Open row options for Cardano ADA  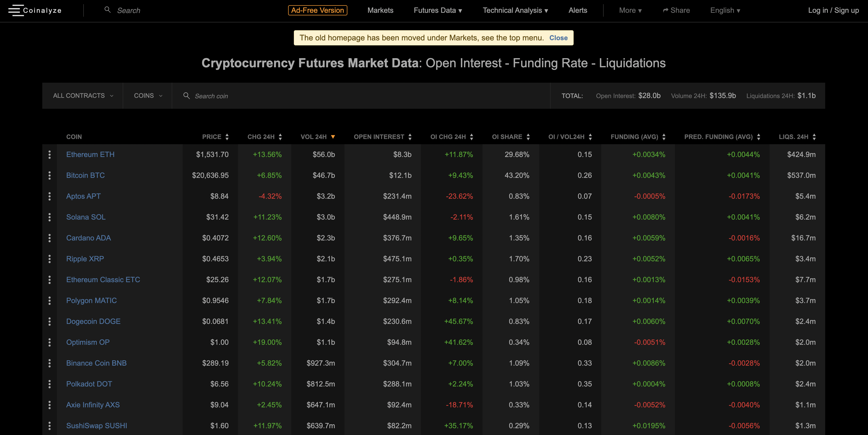pyautogui.click(x=50, y=238)
